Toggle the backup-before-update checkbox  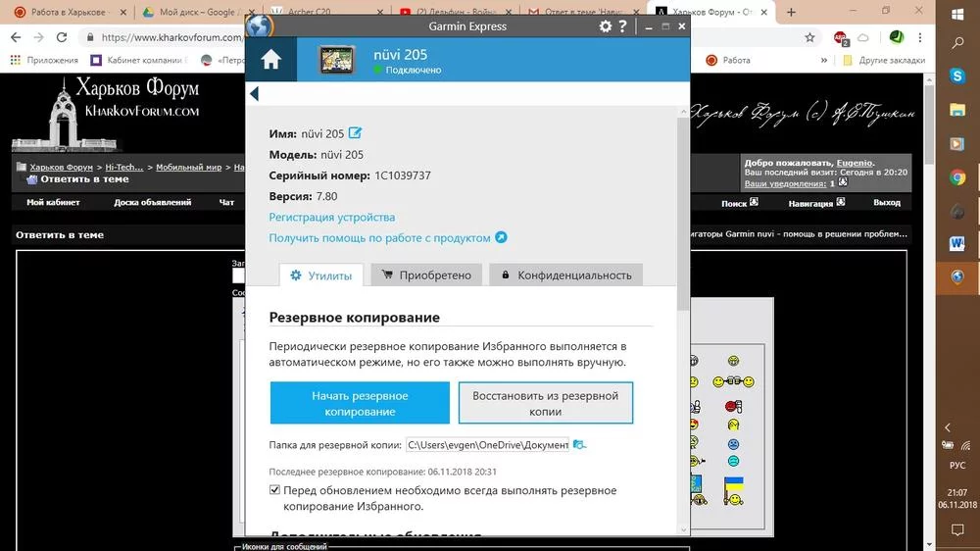point(274,489)
